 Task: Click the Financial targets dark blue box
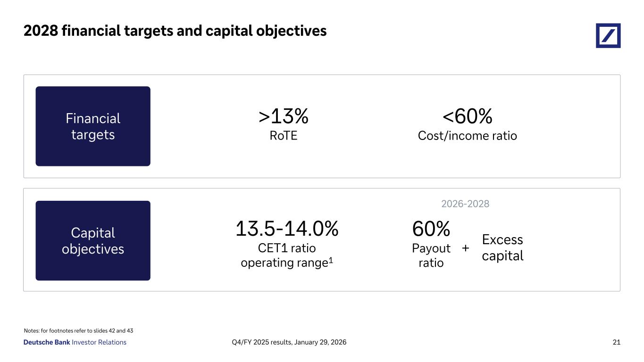(93, 126)
